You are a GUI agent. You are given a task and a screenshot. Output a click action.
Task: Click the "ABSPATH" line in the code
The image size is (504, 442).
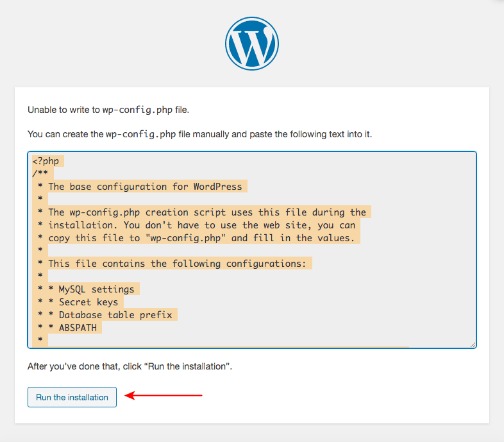pyautogui.click(x=80, y=328)
